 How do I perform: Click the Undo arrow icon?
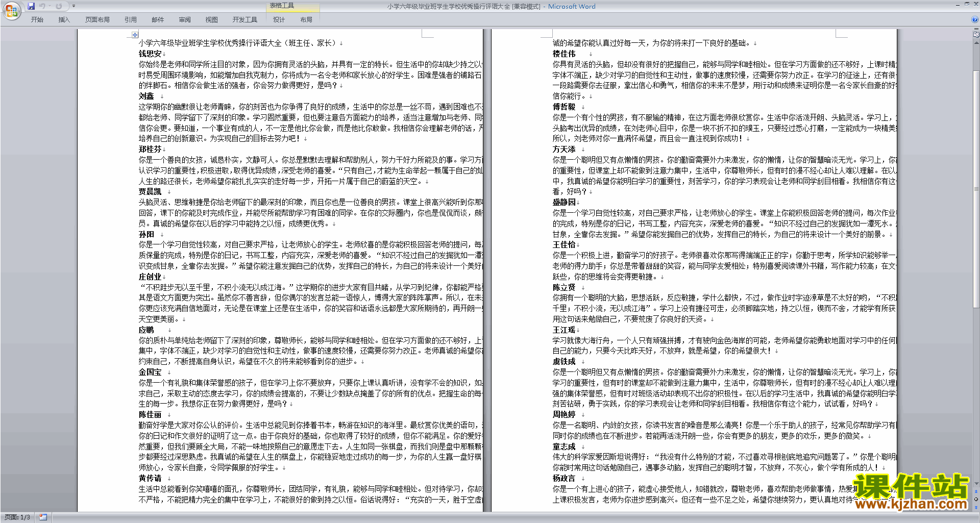click(42, 6)
